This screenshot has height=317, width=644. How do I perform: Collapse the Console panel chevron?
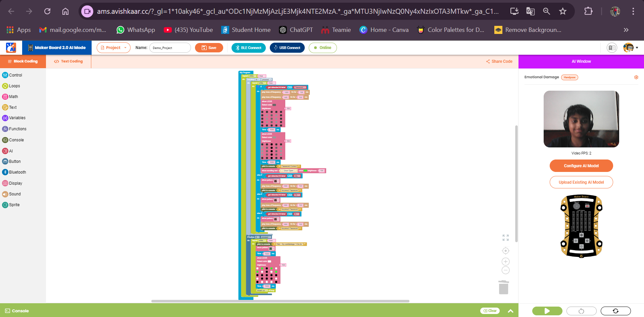click(510, 311)
